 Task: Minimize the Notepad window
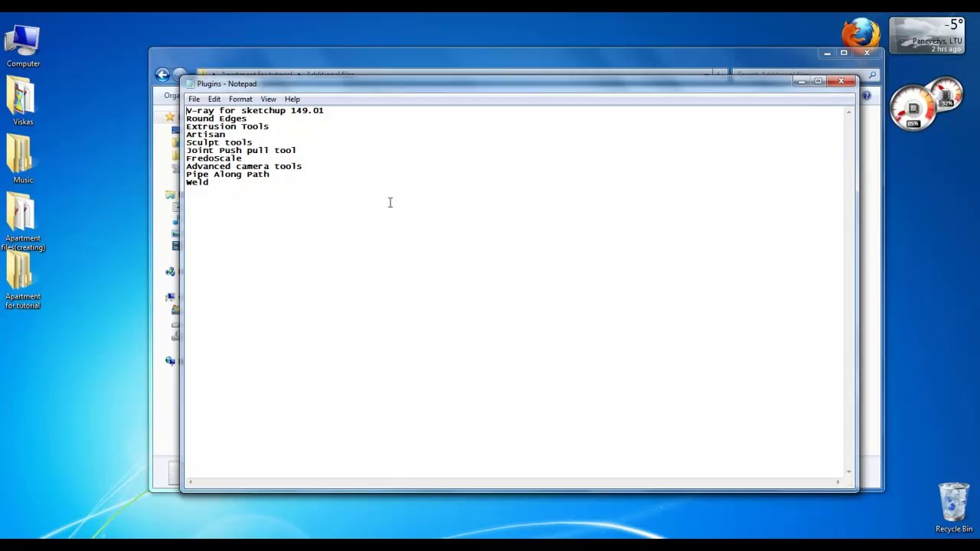click(x=802, y=81)
